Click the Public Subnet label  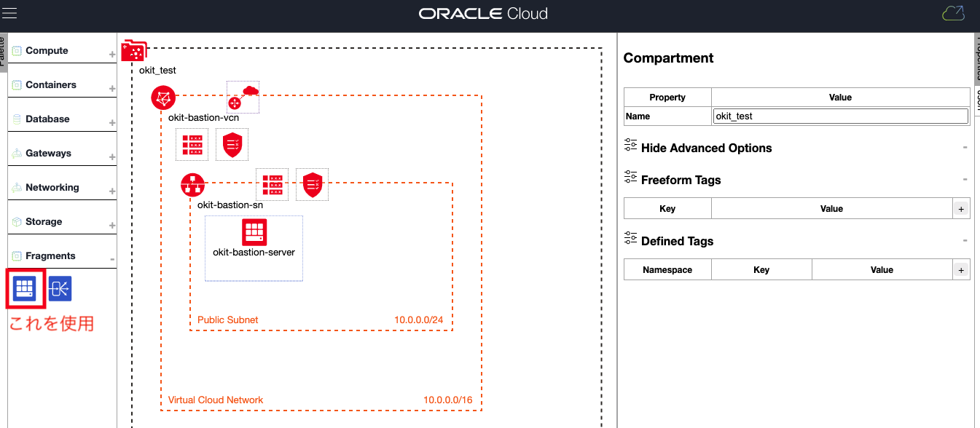tap(228, 320)
